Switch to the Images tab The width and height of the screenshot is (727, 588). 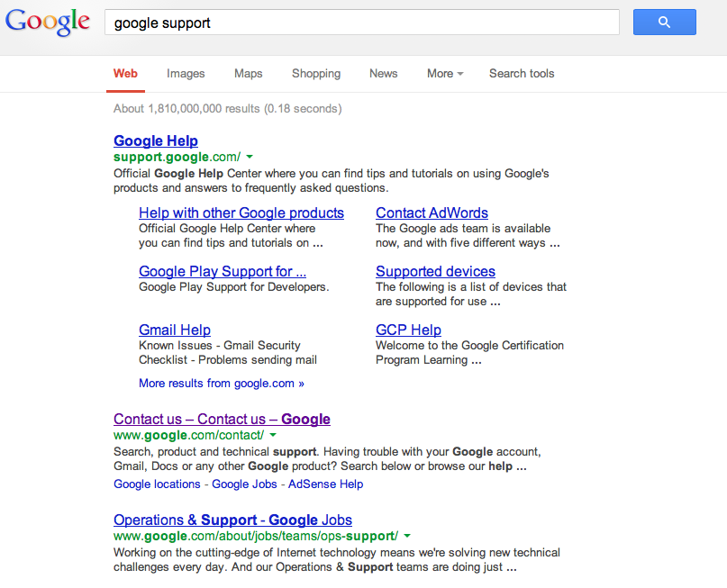point(186,74)
